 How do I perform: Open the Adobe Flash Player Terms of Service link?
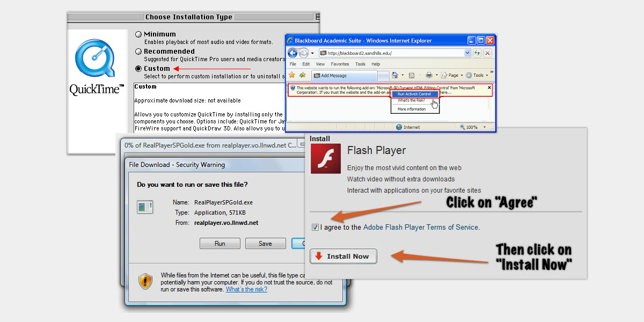pyautogui.click(x=421, y=228)
